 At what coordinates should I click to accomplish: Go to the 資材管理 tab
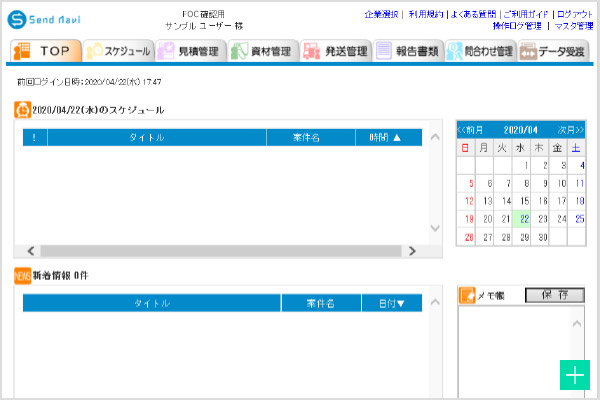pyautogui.click(x=263, y=51)
